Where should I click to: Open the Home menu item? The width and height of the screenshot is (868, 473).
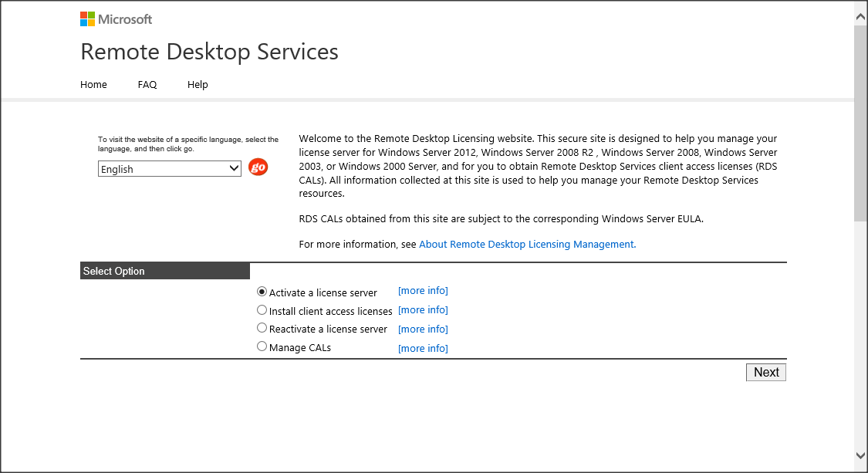pyautogui.click(x=93, y=85)
